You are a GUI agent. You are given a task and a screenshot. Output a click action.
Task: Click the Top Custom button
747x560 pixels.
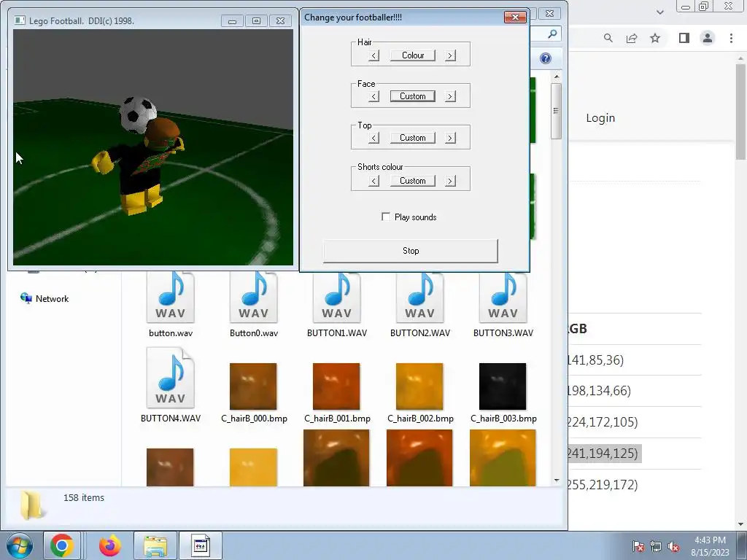(x=413, y=138)
